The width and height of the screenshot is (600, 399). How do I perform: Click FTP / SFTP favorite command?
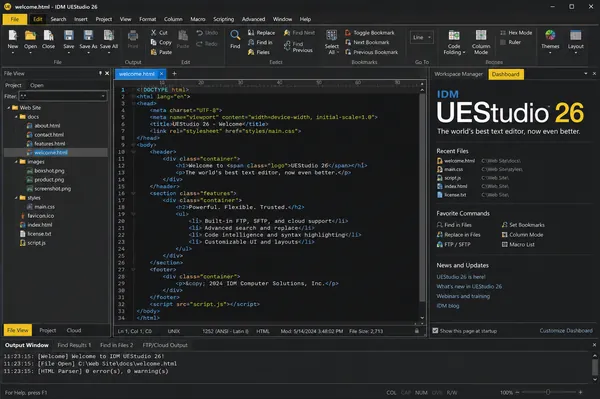(x=453, y=244)
